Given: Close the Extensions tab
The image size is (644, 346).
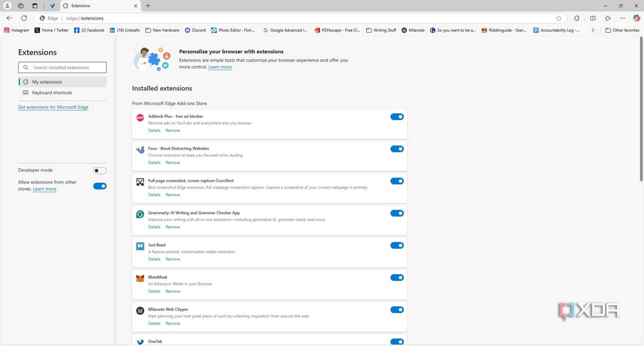Looking at the screenshot, I should click(x=135, y=6).
